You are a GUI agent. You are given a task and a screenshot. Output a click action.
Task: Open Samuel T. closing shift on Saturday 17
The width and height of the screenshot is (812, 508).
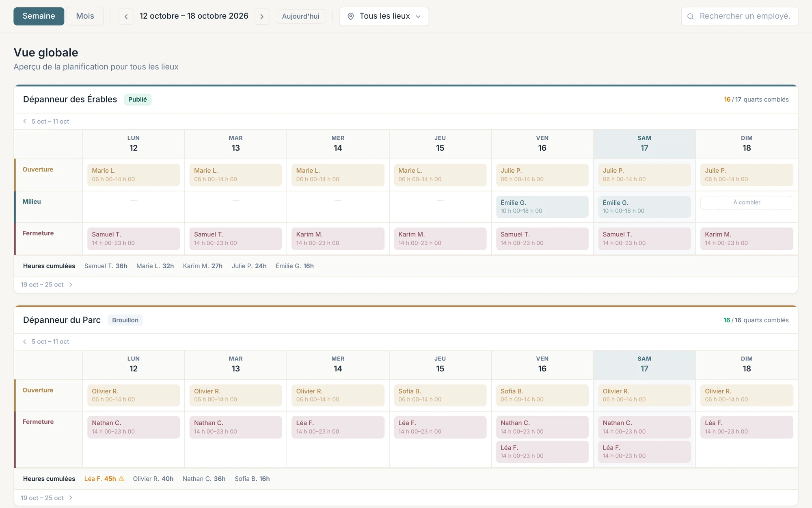pyautogui.click(x=644, y=239)
